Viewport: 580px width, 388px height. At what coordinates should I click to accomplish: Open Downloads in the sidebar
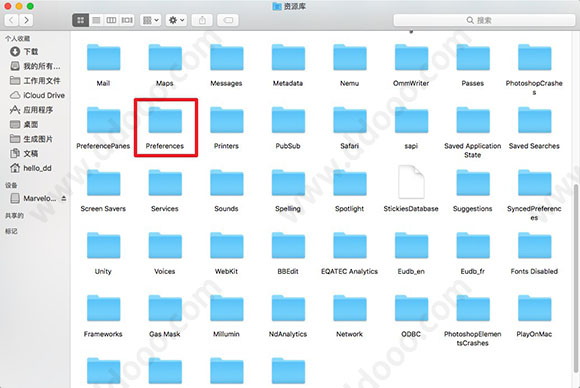tap(24, 51)
